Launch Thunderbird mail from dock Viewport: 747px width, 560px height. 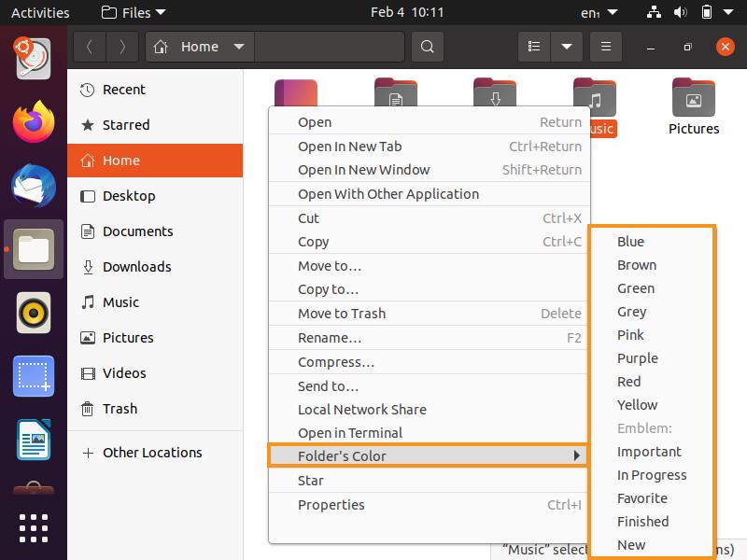(x=34, y=185)
